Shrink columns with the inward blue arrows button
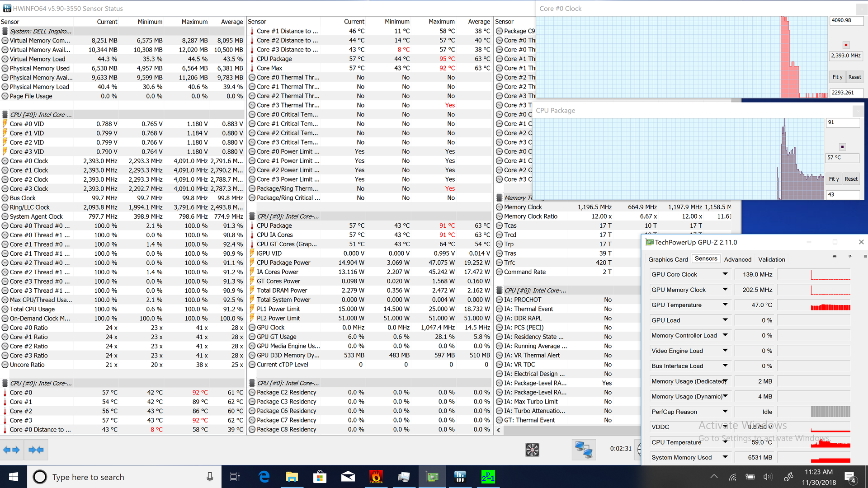This screenshot has width=868, height=488. (36, 450)
